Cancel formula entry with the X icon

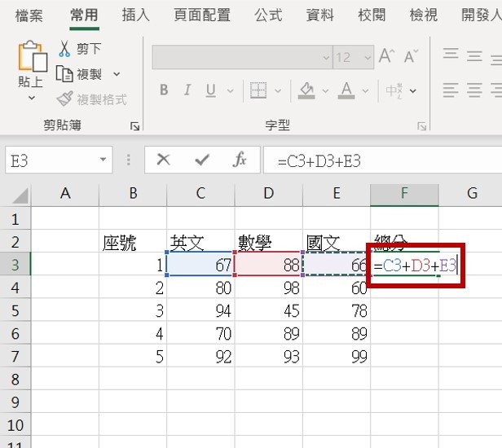164,159
